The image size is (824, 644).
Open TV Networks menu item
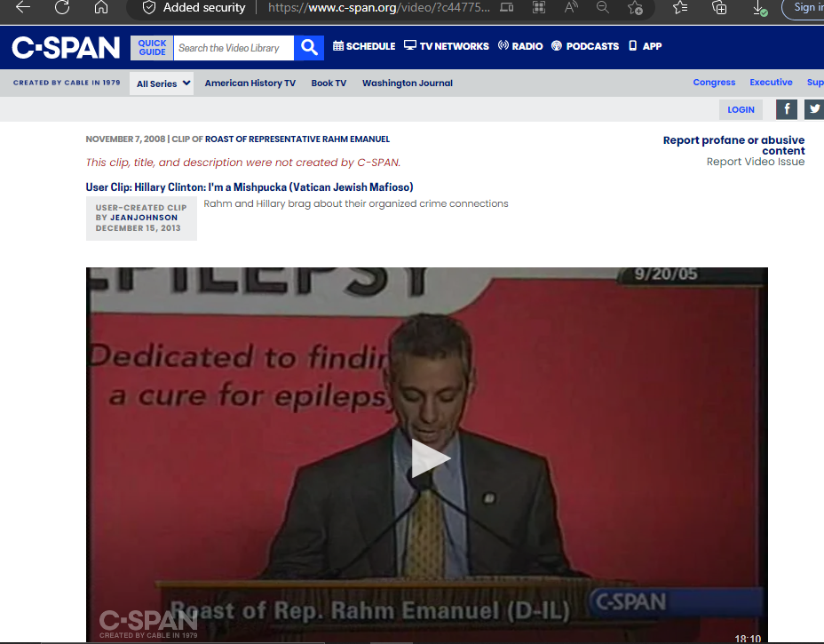[x=446, y=46]
